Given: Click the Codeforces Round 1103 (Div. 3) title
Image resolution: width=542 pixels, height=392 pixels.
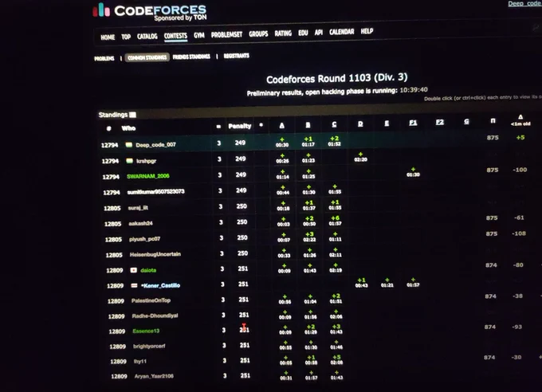Looking at the screenshot, I should 336,78.
